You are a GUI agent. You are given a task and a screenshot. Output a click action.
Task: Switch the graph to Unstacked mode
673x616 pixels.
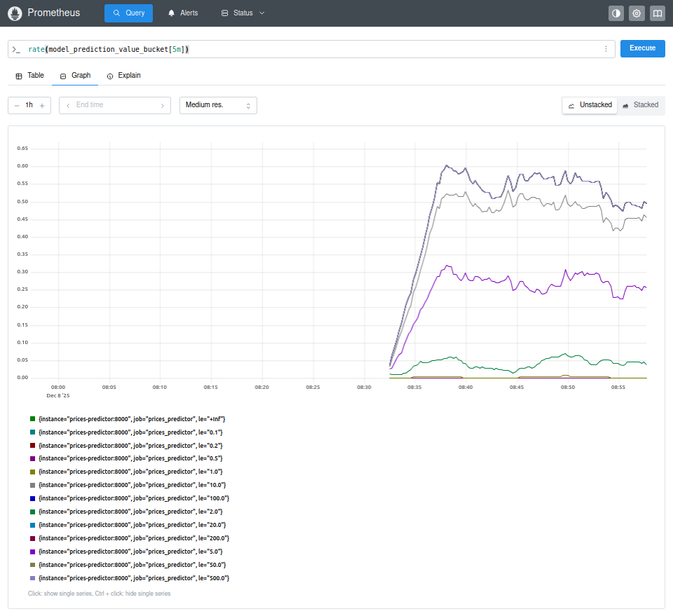(x=590, y=105)
